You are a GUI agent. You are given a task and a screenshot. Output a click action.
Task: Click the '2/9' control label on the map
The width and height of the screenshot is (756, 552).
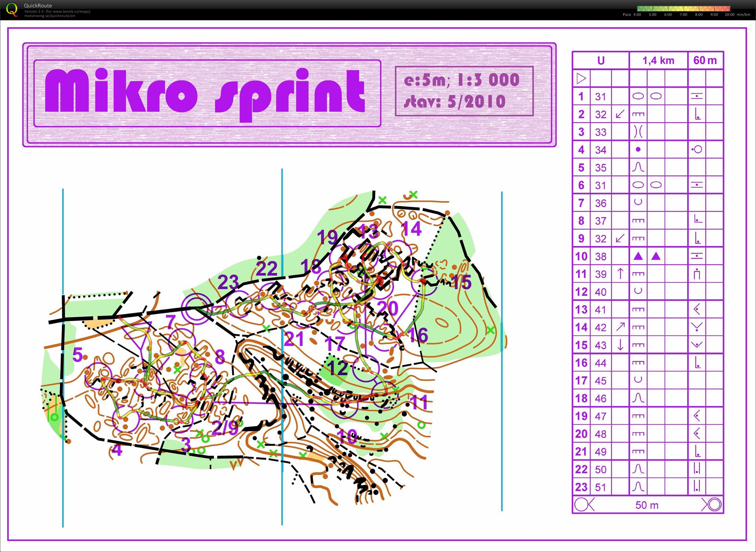pos(226,428)
